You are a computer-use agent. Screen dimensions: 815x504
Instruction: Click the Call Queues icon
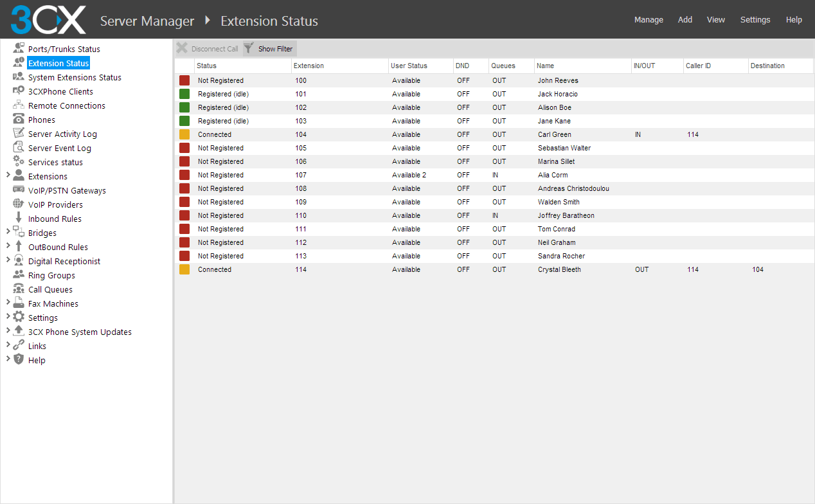19,289
